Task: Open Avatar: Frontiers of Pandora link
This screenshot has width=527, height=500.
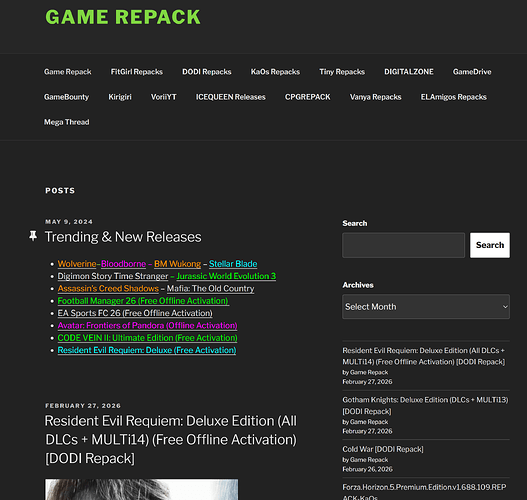Action: (x=147, y=326)
